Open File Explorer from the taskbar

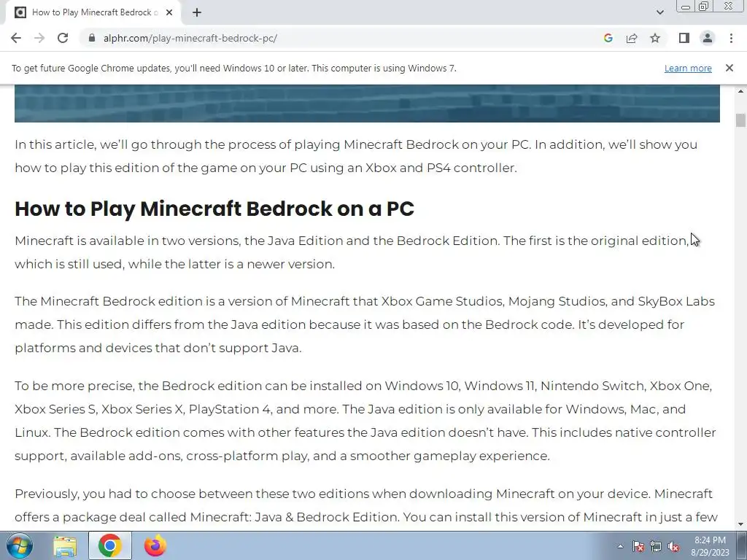65,546
